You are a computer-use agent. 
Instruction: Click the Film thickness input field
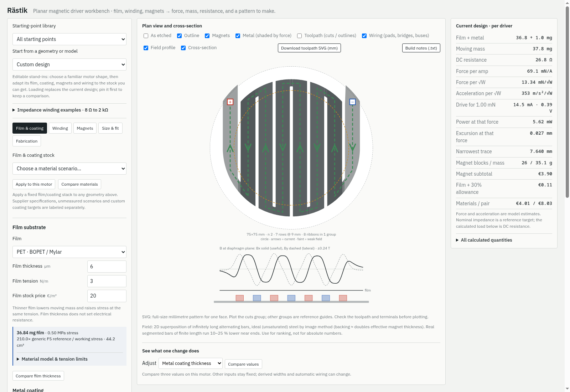coord(107,267)
